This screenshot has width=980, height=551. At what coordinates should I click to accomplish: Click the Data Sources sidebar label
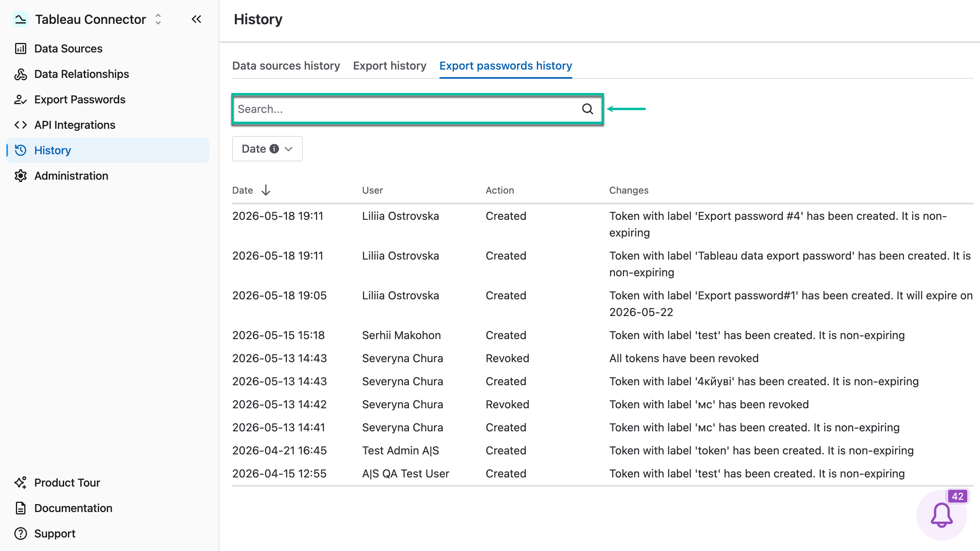click(68, 49)
